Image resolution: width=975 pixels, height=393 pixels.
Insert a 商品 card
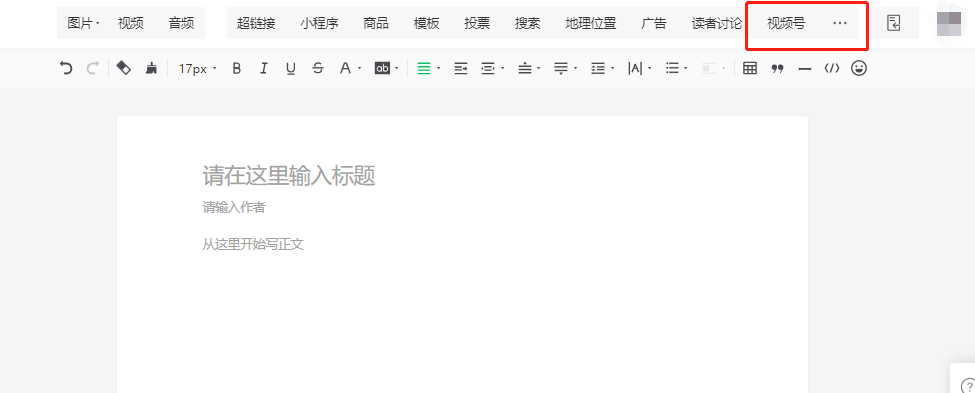pos(376,24)
